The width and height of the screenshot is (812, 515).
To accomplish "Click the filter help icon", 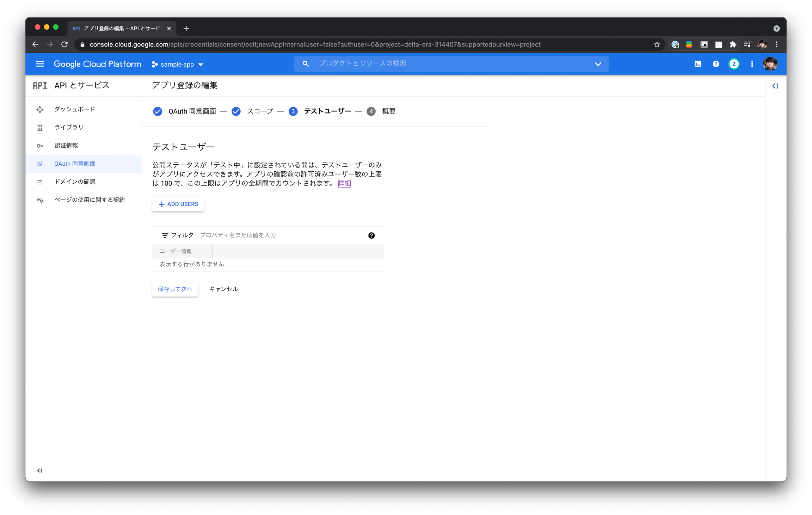I will [x=371, y=235].
